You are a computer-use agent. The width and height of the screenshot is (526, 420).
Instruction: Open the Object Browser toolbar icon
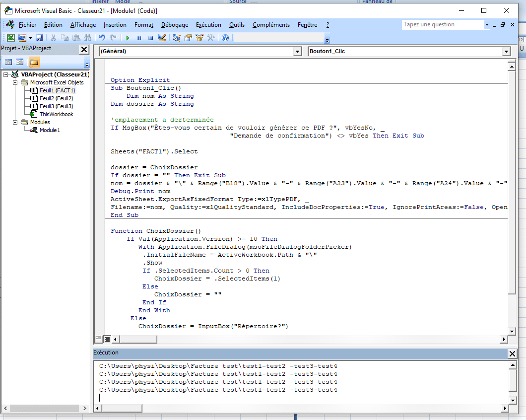pyautogui.click(x=199, y=38)
